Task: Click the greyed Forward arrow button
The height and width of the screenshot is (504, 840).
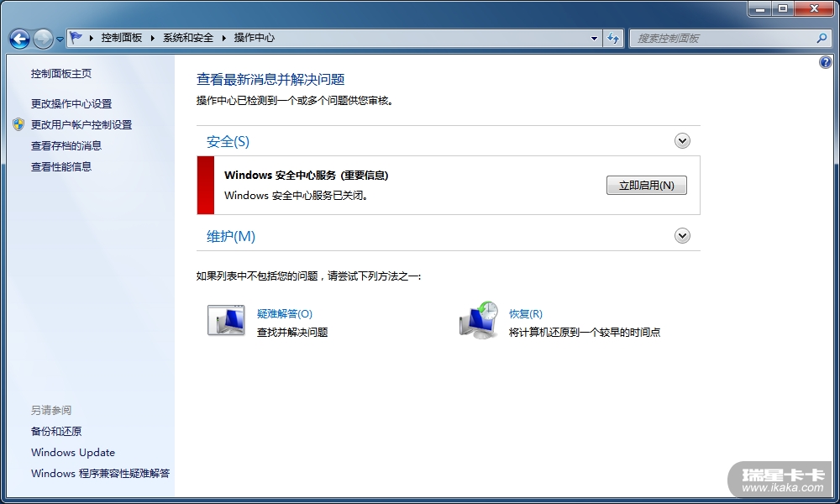Action: [x=43, y=39]
